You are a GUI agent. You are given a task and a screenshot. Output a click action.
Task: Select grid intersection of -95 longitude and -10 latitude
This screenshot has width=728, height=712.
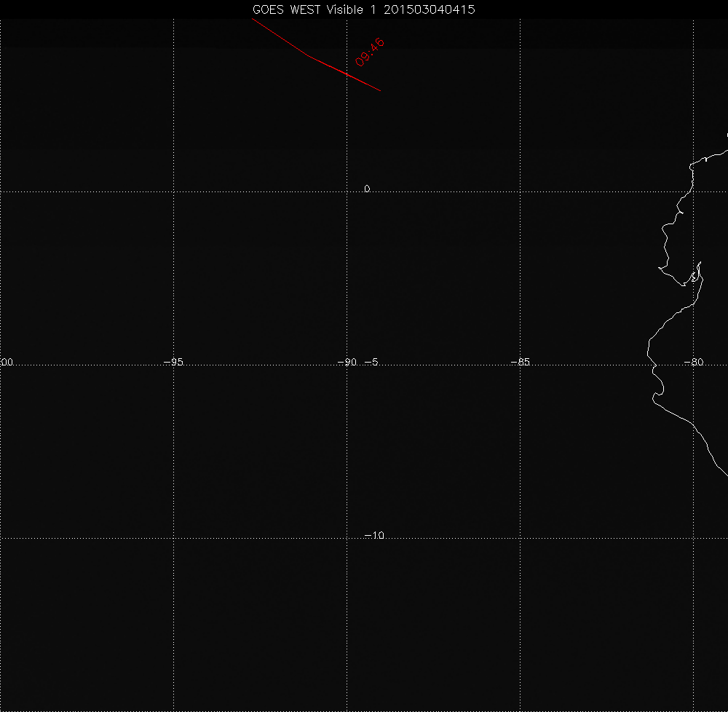click(173, 539)
